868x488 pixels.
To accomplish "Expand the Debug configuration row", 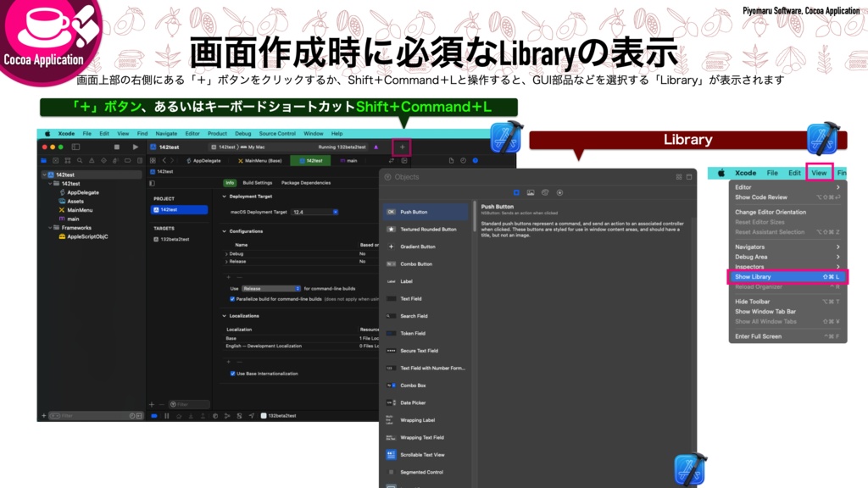I will (226, 254).
